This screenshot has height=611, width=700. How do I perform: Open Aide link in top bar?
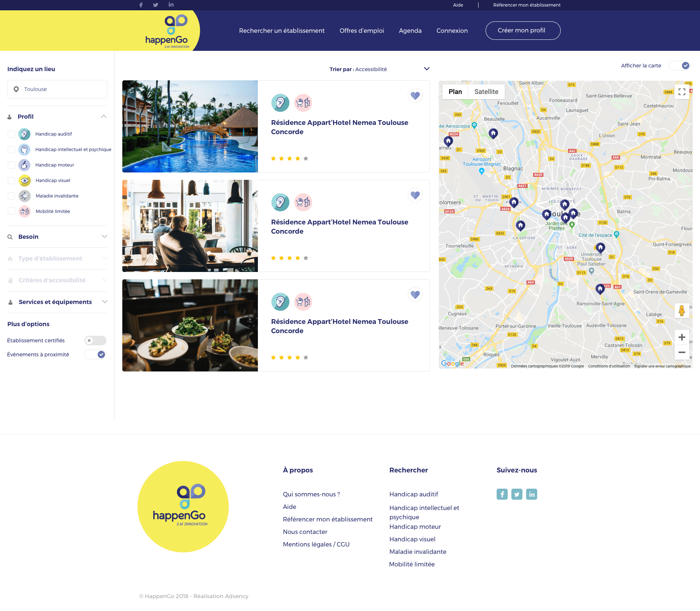pos(458,5)
